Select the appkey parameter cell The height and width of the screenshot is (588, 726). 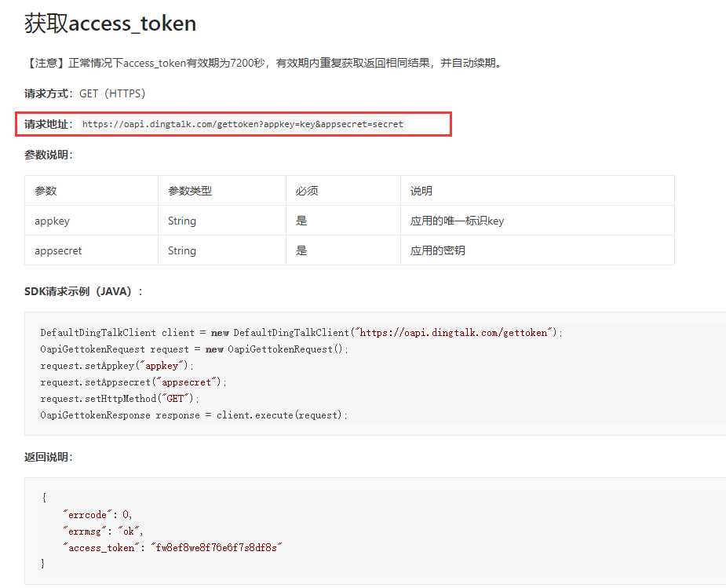click(91, 221)
